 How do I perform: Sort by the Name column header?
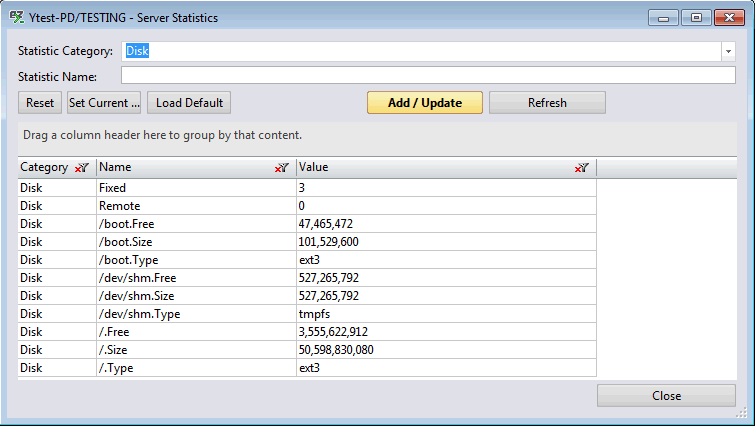180,168
